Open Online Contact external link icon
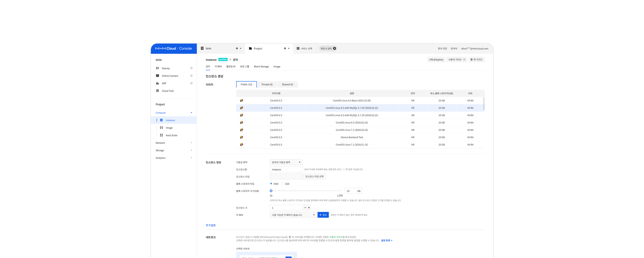Image resolution: width=644 pixels, height=258 pixels. (192, 76)
